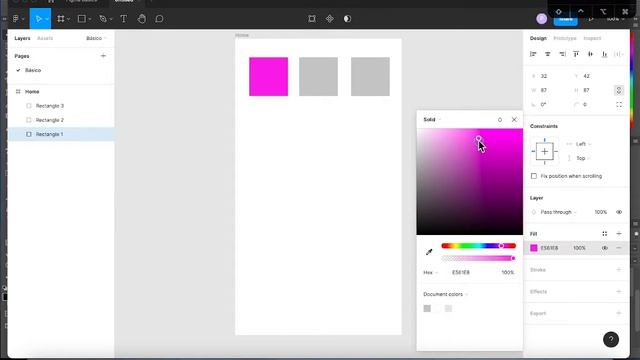
Task: Open blend mode droplet in color picker
Action: point(500,120)
